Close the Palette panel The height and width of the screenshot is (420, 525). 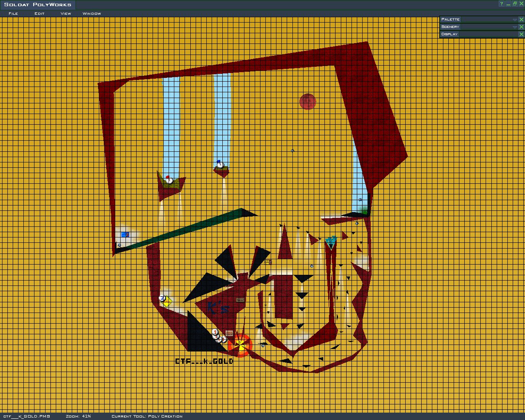coord(521,20)
